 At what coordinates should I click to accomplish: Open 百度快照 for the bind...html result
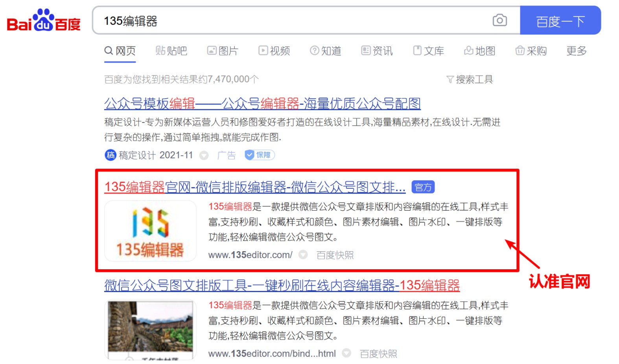tap(378, 354)
